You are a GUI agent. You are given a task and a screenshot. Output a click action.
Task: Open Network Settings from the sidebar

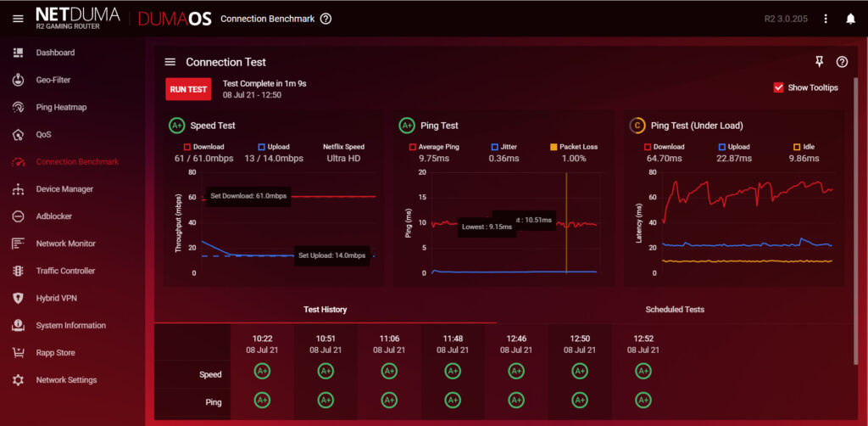coord(66,380)
